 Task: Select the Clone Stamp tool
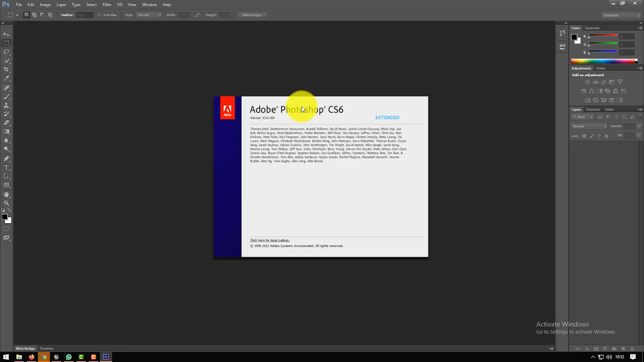pos(6,105)
